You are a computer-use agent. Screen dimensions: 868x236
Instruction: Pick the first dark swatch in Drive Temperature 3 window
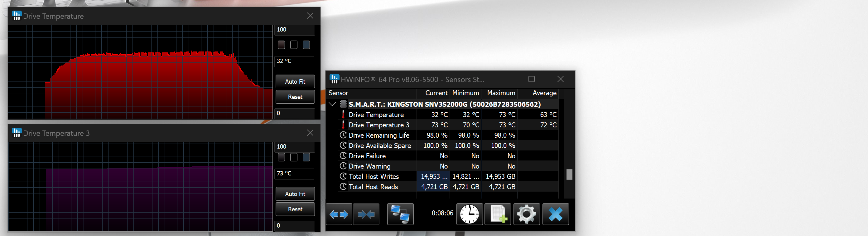click(281, 157)
